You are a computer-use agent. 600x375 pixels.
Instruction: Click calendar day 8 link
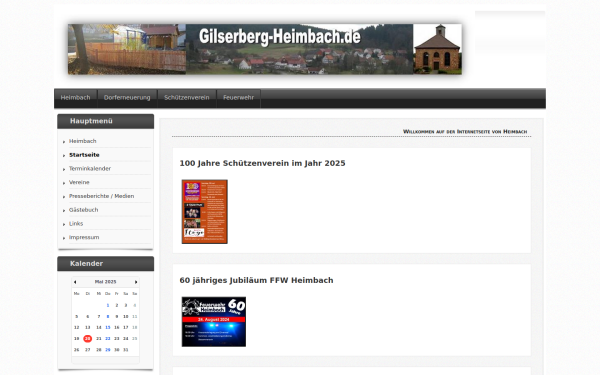click(108, 316)
